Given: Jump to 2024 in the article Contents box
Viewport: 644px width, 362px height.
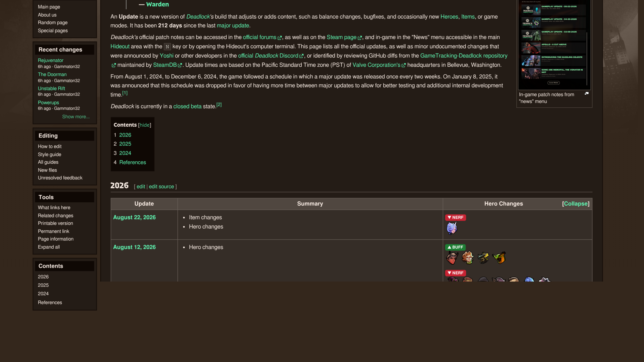Looking at the screenshot, I should pyautogui.click(x=125, y=153).
